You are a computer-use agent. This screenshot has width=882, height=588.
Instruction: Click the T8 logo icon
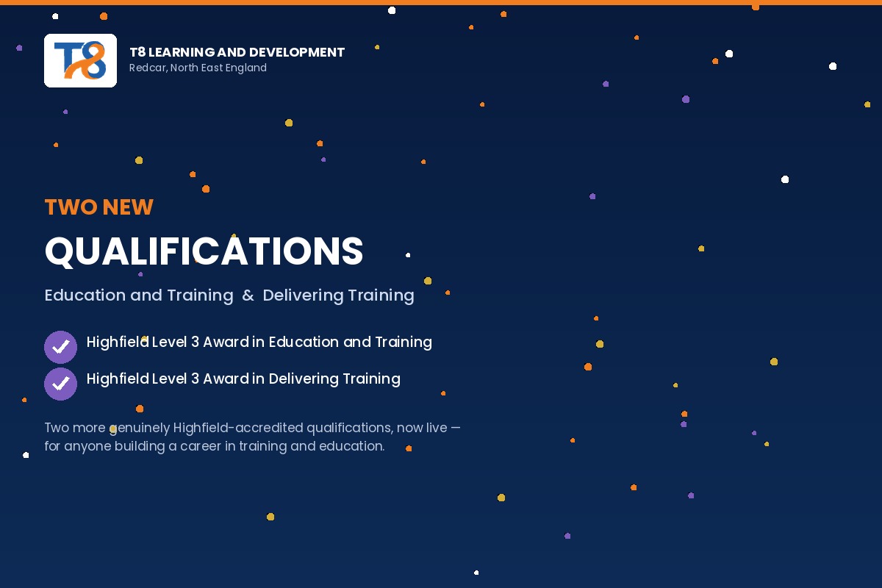point(80,60)
